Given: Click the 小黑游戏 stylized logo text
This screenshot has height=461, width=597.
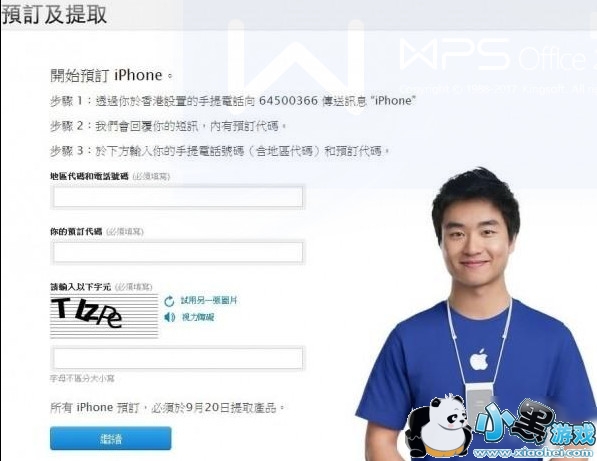Looking at the screenshot, I should pyautogui.click(x=534, y=424).
